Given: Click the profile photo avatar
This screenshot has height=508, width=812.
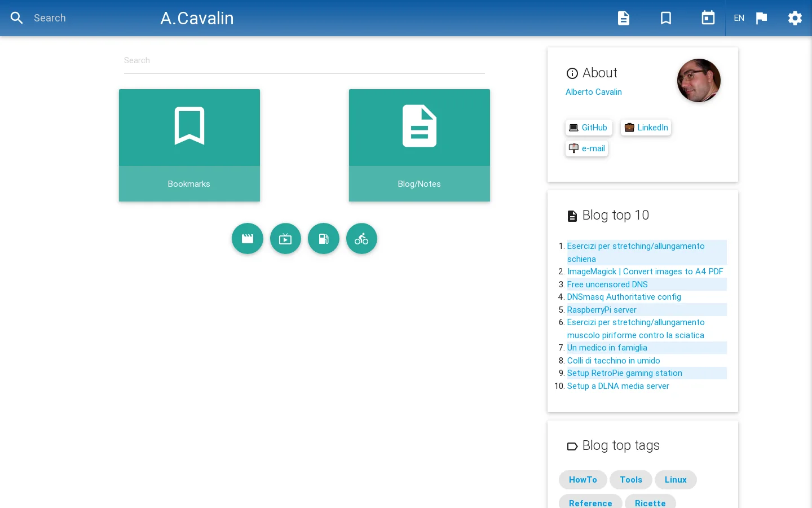Looking at the screenshot, I should coord(699,81).
